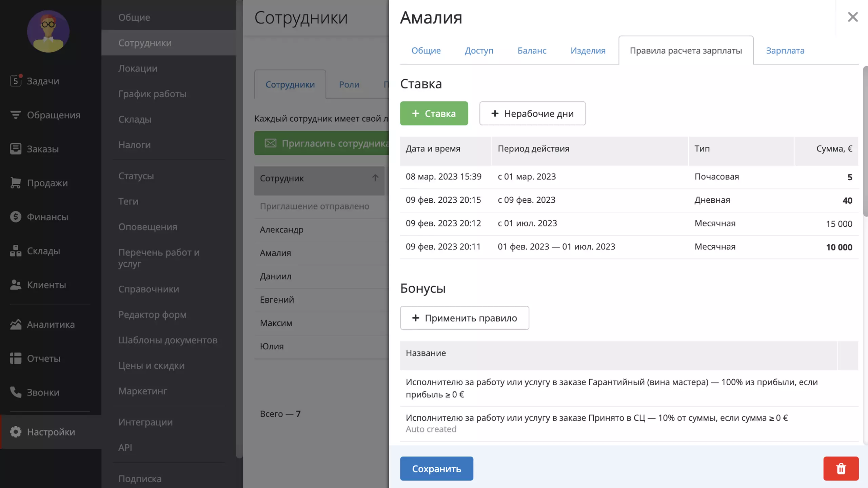Viewport: 868px width, 488px height.
Task: Close the Амалия panel with the X
Action: [852, 17]
